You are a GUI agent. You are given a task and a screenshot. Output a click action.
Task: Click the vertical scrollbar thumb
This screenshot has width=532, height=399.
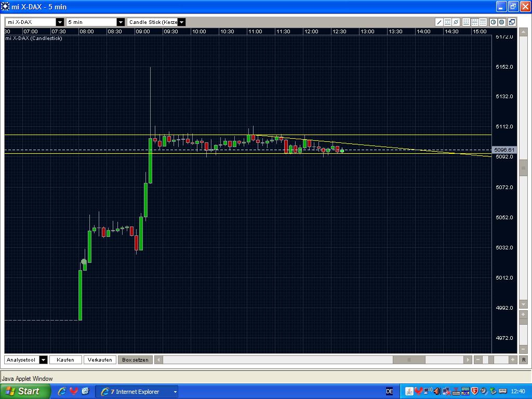[x=523, y=168]
